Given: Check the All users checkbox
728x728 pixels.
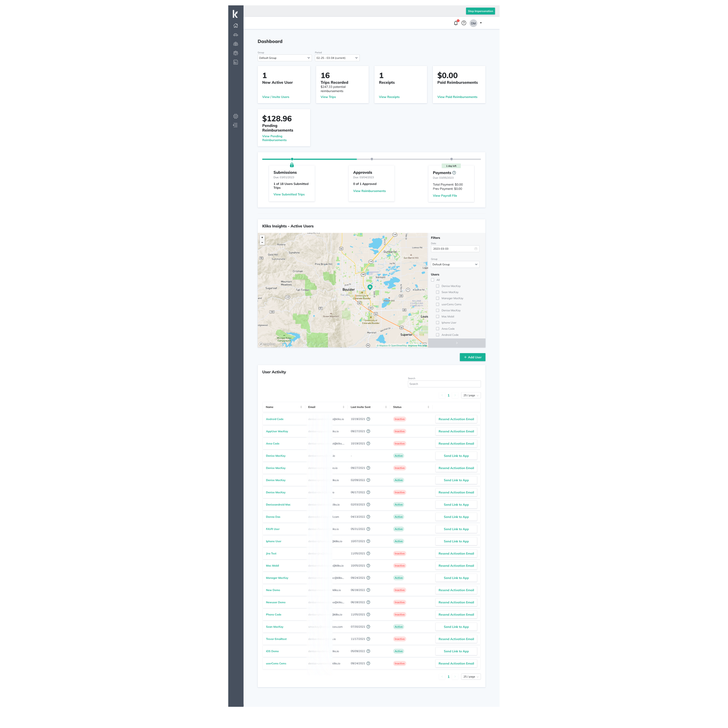Looking at the screenshot, I should point(433,280).
